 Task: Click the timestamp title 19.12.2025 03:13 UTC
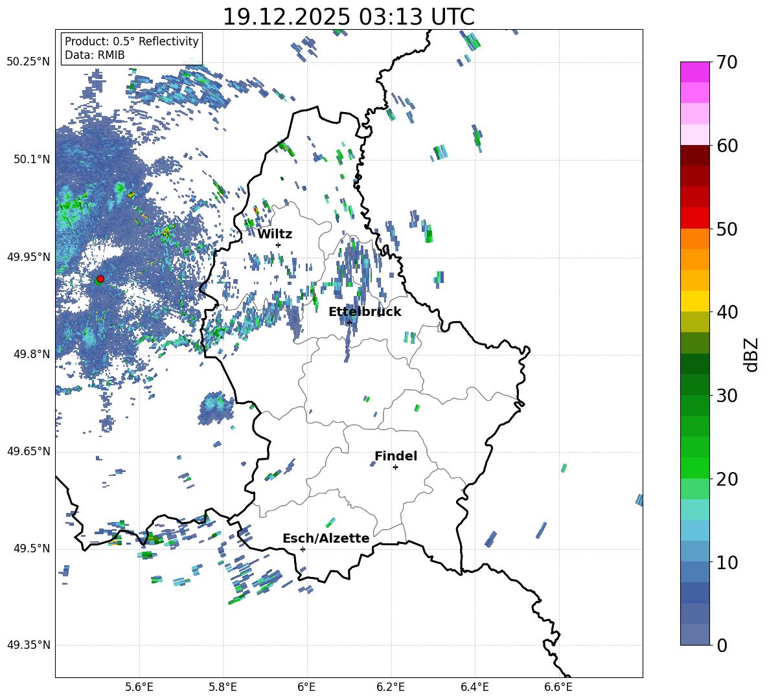349,17
